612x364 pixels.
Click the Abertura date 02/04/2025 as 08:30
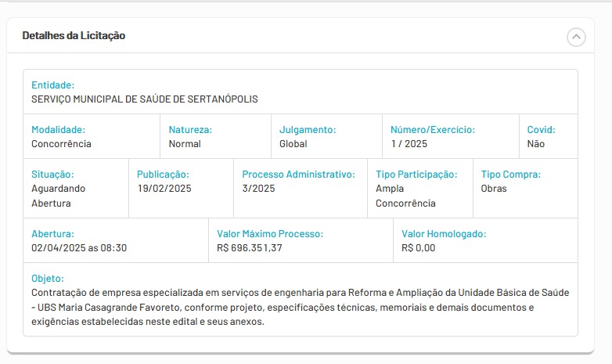tap(79, 248)
